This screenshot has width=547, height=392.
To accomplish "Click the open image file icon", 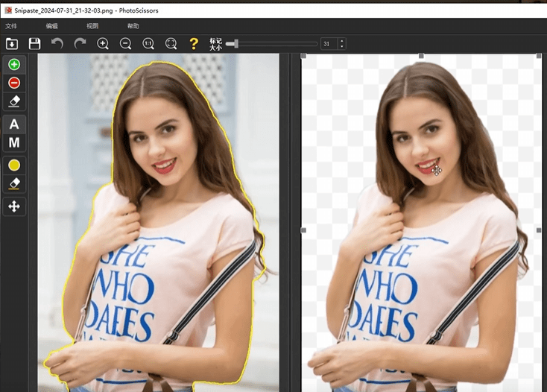I will click(x=12, y=44).
